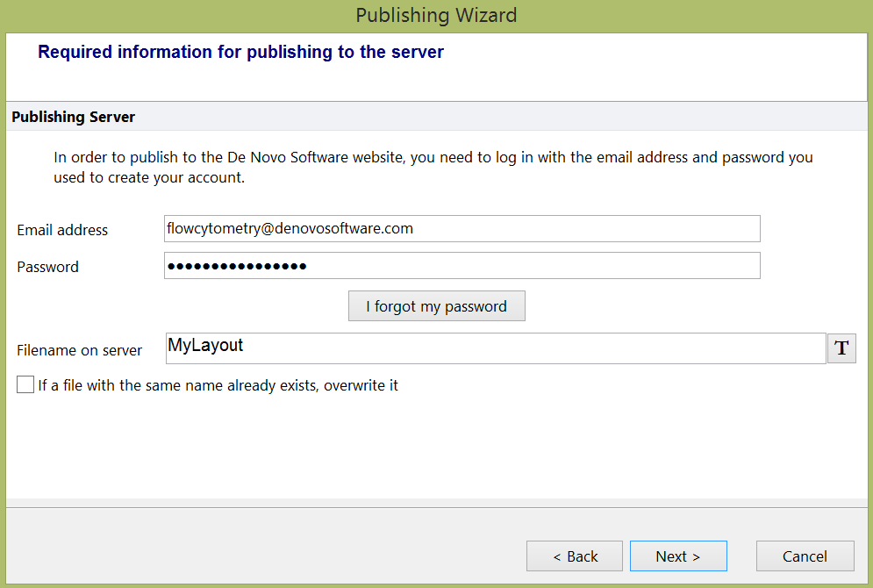Image resolution: width=873 pixels, height=588 pixels.
Task: Cancel the Publishing Wizard
Action: click(x=805, y=556)
